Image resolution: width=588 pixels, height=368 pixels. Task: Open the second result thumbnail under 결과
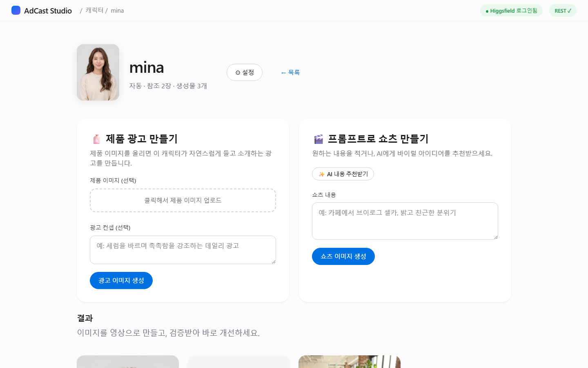coord(238,361)
